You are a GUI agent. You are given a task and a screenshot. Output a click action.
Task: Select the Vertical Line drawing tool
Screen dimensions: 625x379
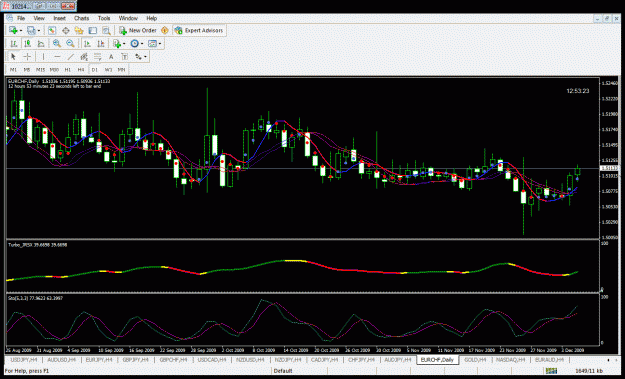pyautogui.click(x=43, y=57)
